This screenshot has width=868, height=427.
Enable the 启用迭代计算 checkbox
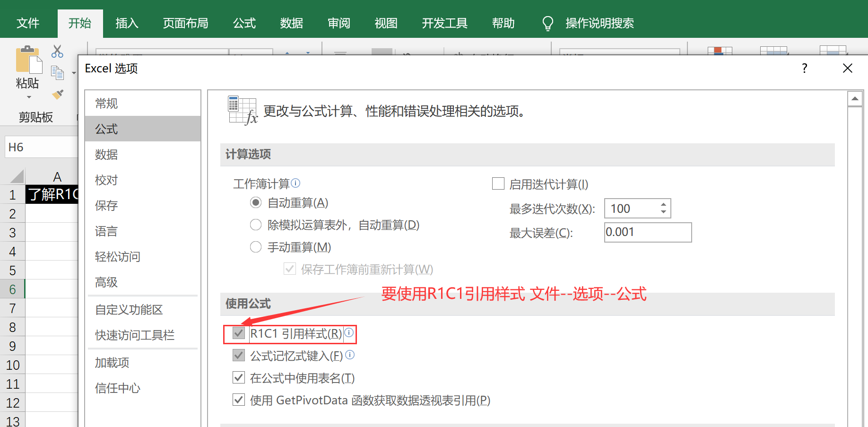498,183
